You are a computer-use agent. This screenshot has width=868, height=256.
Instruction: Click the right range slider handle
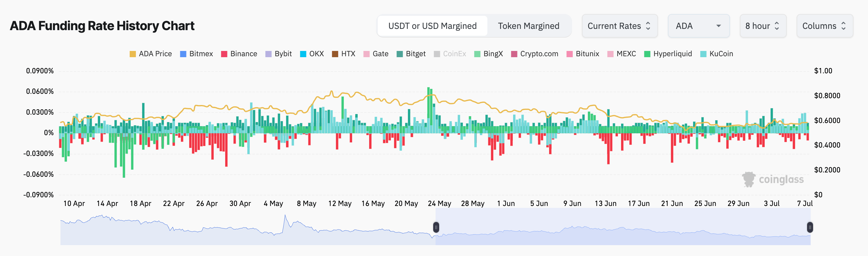(810, 227)
